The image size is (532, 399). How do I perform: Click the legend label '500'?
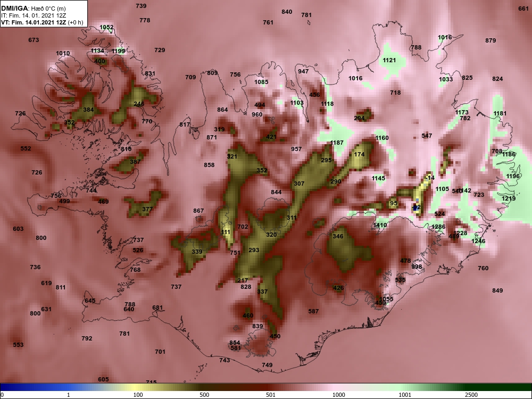204,395
